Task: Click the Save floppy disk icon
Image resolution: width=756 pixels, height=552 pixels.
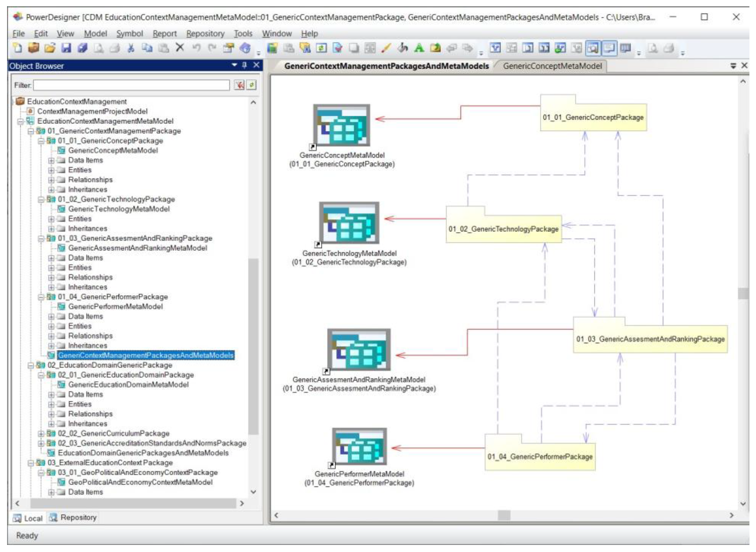Action: (x=66, y=48)
